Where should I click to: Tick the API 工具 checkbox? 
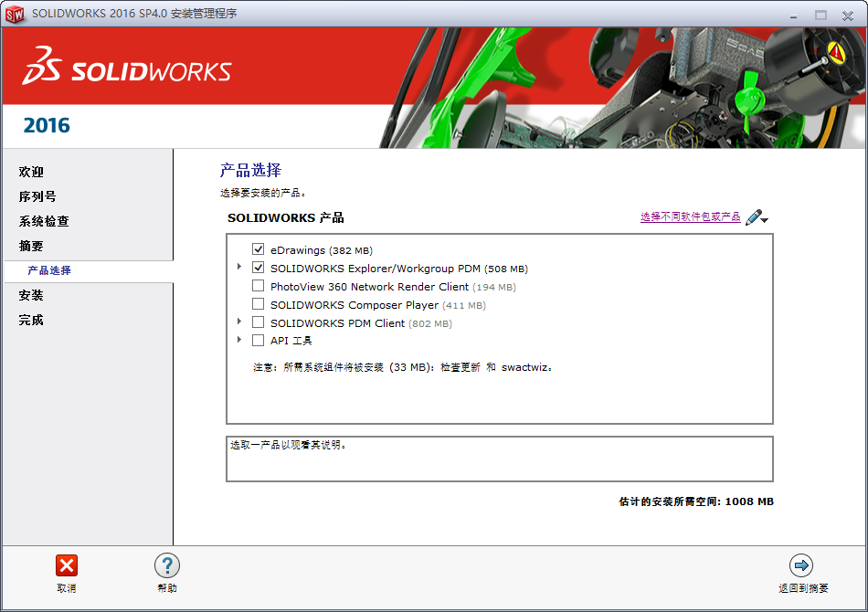pyautogui.click(x=258, y=341)
